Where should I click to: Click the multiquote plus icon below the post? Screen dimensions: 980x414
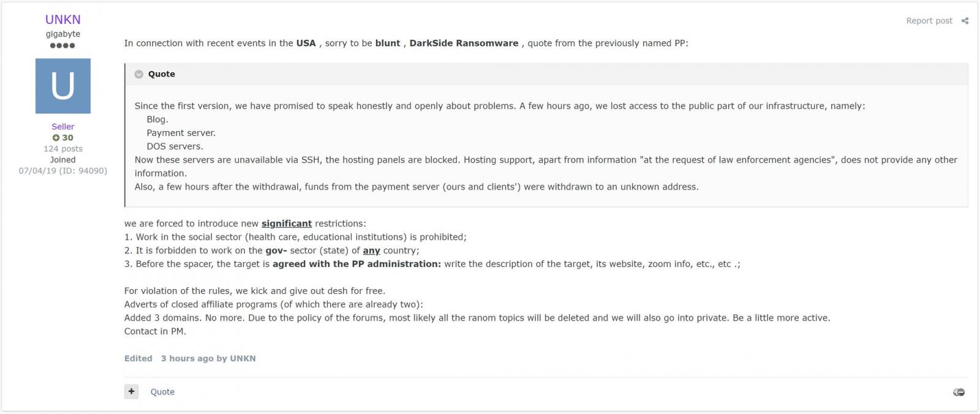[131, 391]
